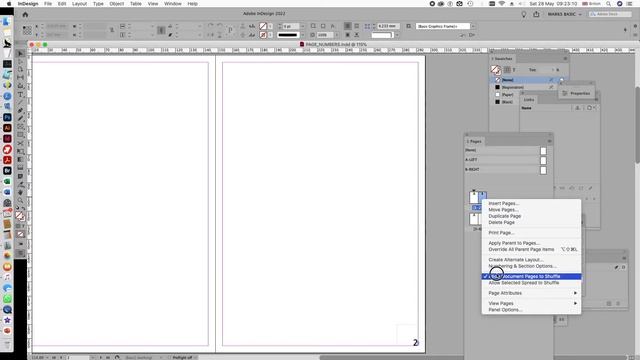Click the stroke weight input field

coord(291,26)
